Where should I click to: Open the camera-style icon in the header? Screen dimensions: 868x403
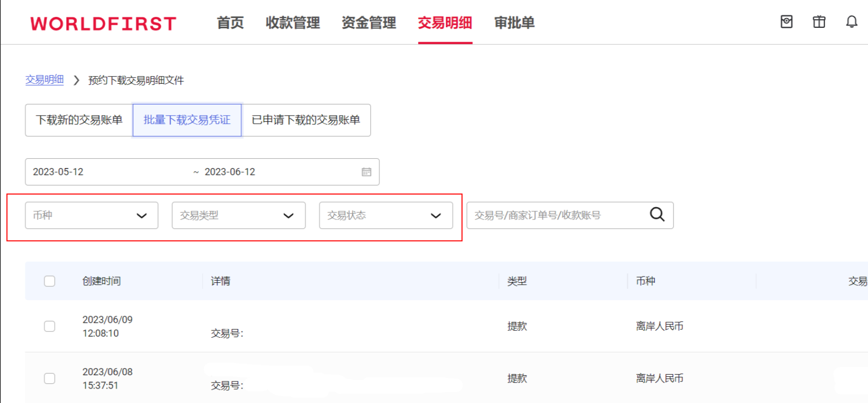(786, 22)
